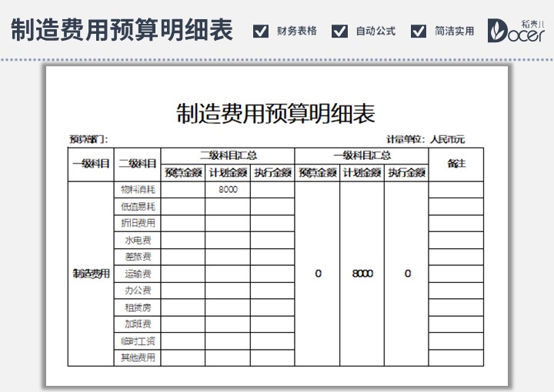Select the 二级科目汇总 merged header
Viewport: 554px width, 392px height.
click(228, 155)
